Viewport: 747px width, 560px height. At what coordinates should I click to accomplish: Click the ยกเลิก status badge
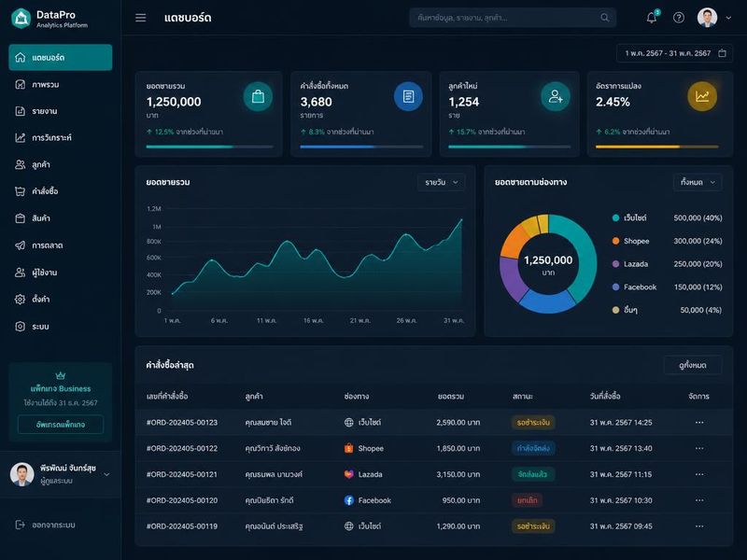click(x=527, y=500)
